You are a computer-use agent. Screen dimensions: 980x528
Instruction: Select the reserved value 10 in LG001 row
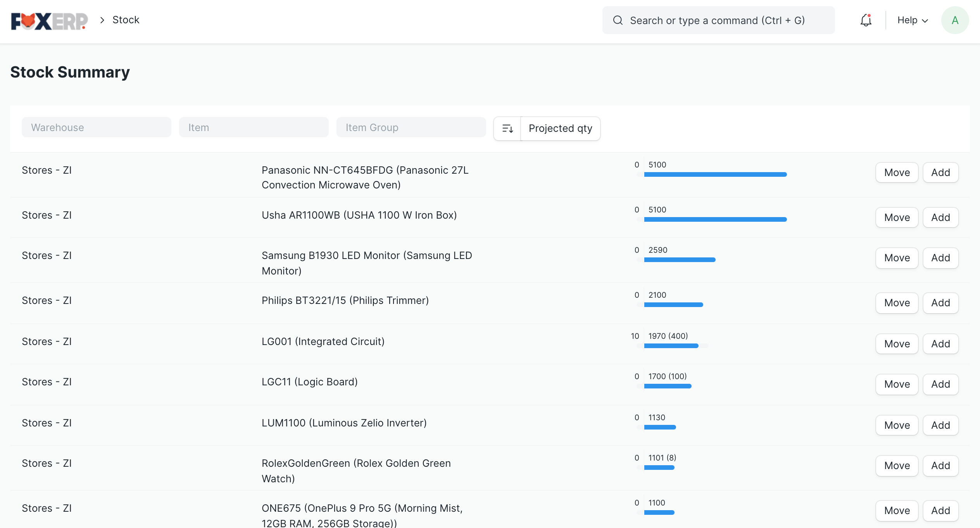[635, 336]
